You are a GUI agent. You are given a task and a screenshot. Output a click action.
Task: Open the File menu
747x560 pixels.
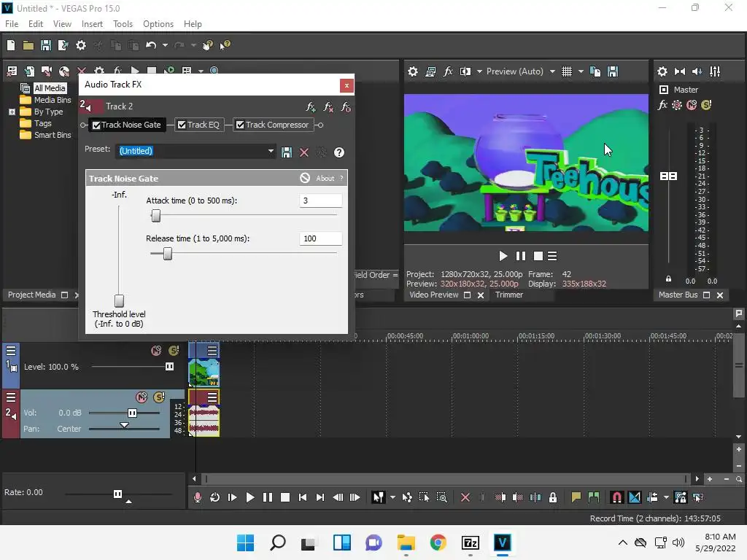point(12,24)
